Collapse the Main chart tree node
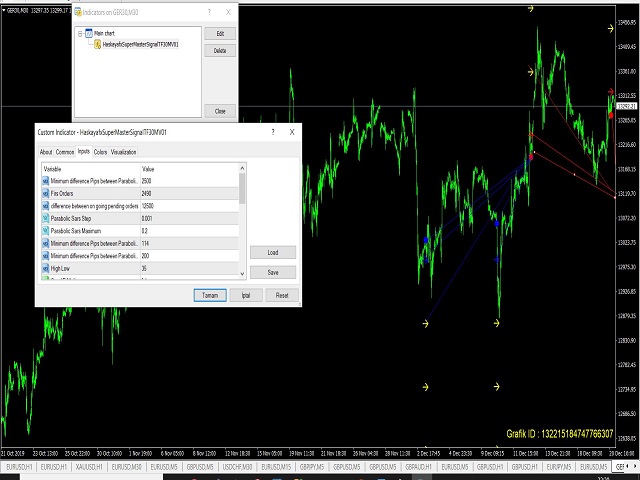This screenshot has height=480, width=640. 80,34
